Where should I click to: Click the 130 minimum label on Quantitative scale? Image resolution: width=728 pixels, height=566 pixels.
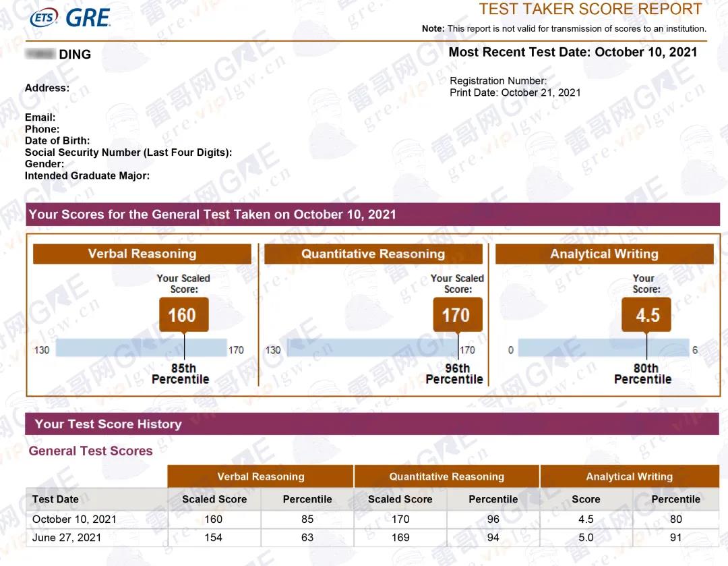pos(273,350)
